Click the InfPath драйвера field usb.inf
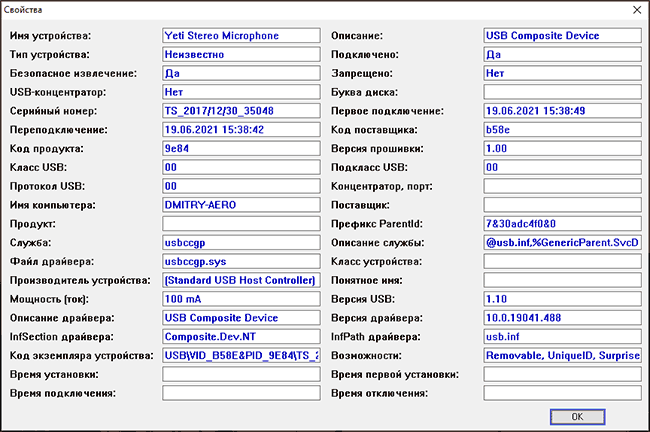Viewport: 650px width, 432px height. [x=563, y=337]
